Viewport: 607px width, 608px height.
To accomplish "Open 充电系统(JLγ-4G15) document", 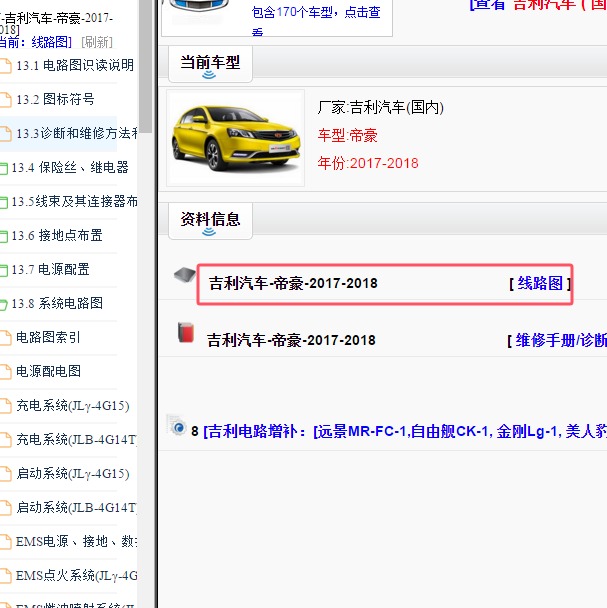I will (73, 406).
